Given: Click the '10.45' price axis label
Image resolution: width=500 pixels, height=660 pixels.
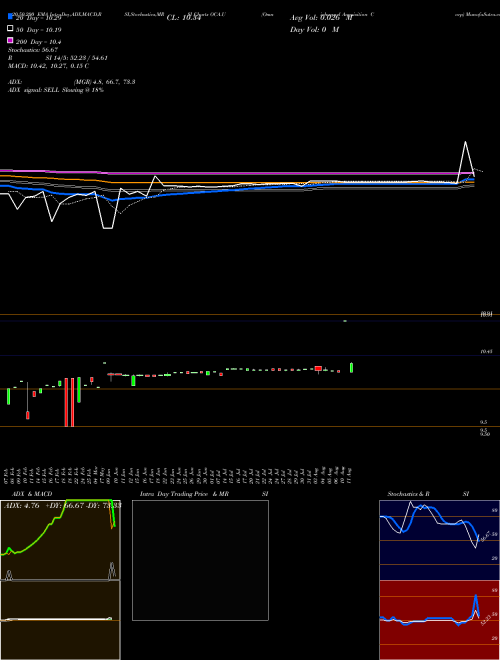Looking at the screenshot, I should tap(487, 351).
